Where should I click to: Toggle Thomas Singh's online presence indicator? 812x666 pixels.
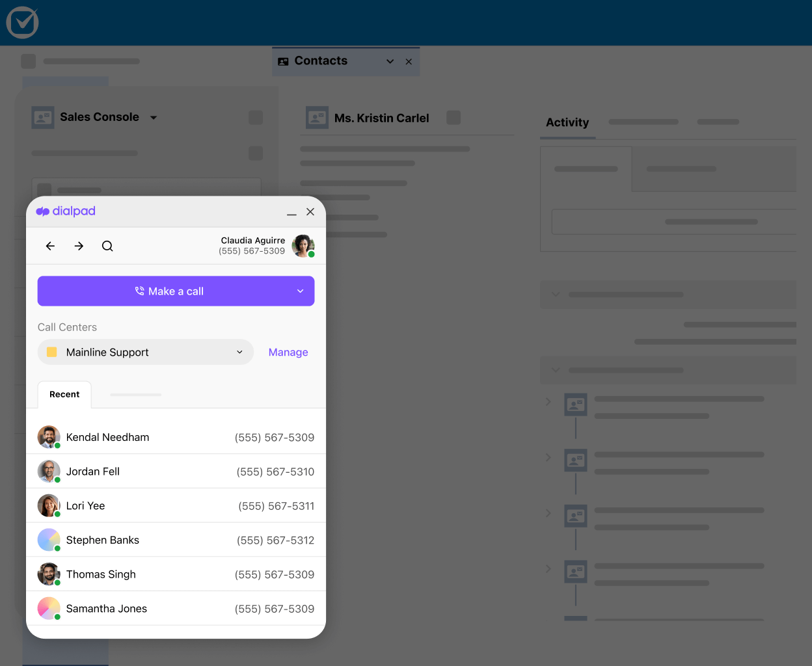point(58,581)
